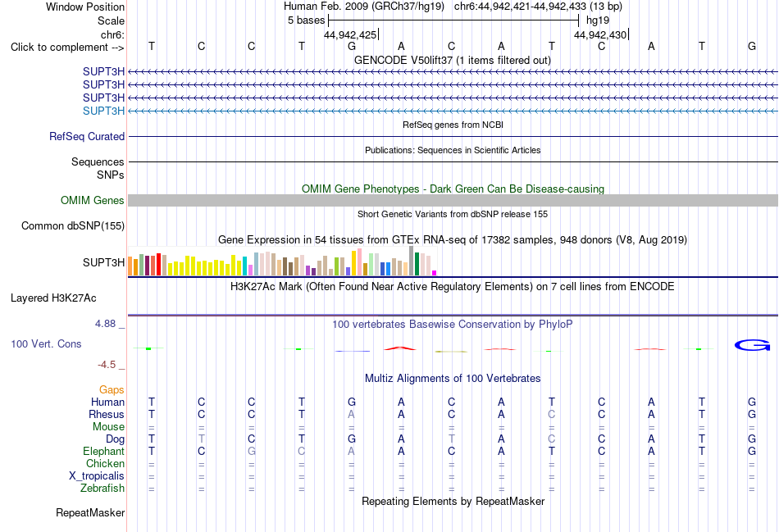Click the 'GENCODE V50lift37 (1 items filtered out)' title

click(x=452, y=60)
